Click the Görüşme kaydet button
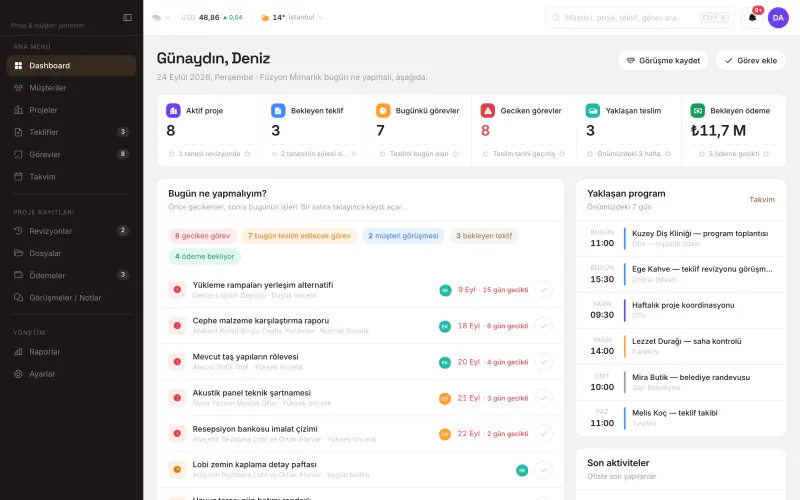Viewport: 800px width, 500px height. tap(663, 60)
